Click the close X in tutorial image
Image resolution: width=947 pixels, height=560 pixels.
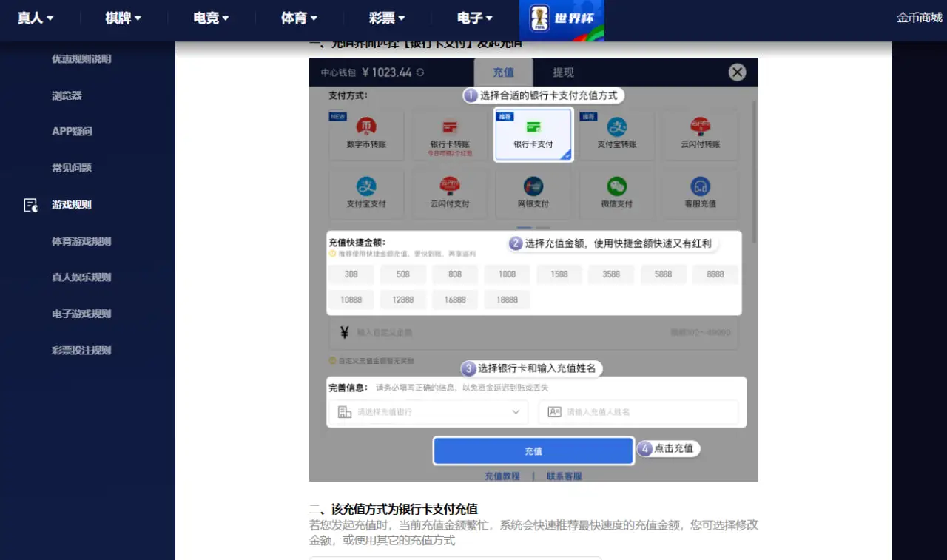[x=737, y=72]
